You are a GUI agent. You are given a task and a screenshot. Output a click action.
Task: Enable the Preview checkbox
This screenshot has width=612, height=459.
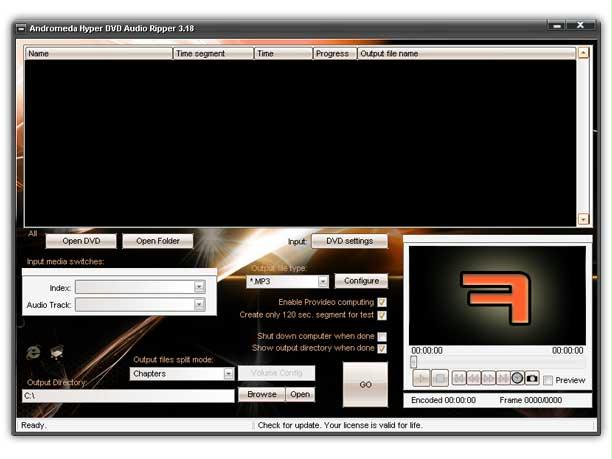click(548, 380)
